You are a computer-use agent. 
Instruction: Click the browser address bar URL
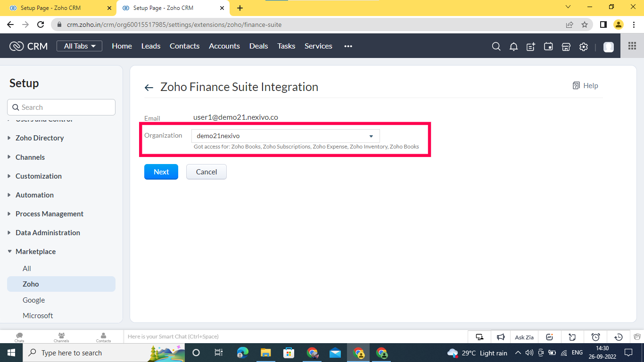pyautogui.click(x=174, y=25)
